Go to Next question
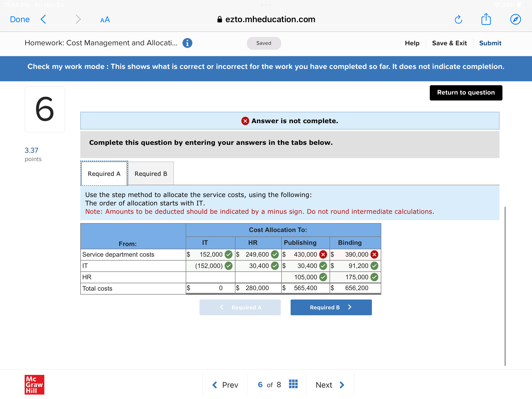This screenshot has width=532, height=399. (330, 385)
